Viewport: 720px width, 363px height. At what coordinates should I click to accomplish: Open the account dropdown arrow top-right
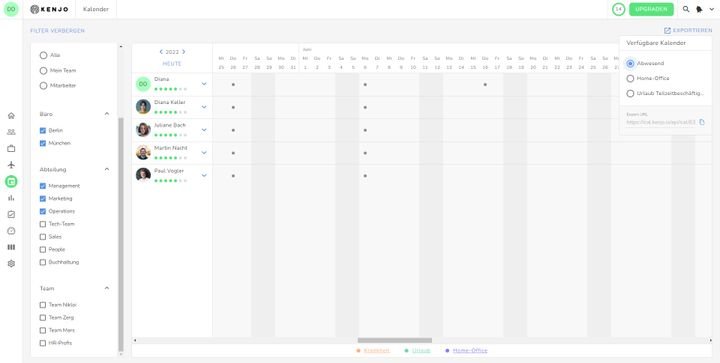[x=712, y=9]
